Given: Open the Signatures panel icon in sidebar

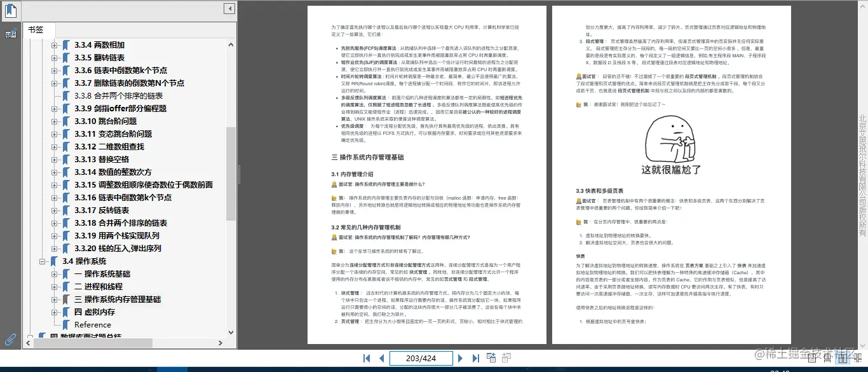Looking at the screenshot, I should [x=11, y=34].
